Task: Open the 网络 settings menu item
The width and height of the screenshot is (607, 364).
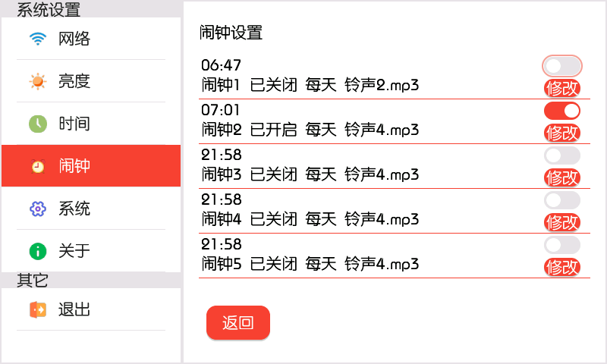Action: click(91, 39)
